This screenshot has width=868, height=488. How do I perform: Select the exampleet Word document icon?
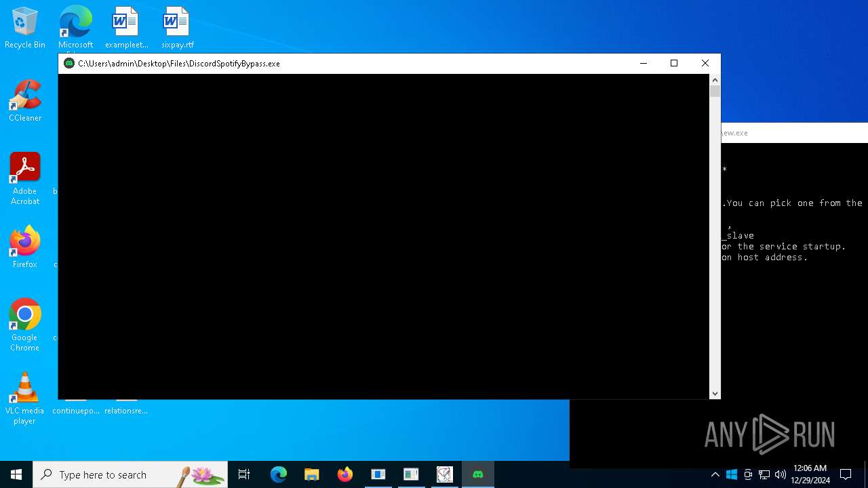point(126,28)
